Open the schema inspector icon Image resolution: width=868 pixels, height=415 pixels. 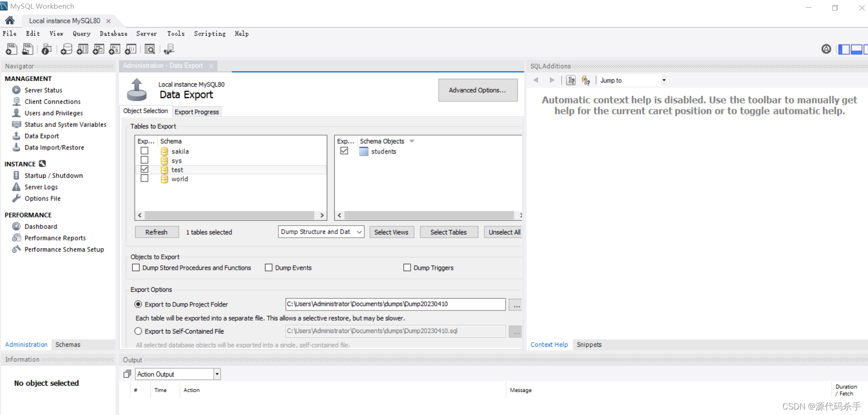[x=46, y=49]
